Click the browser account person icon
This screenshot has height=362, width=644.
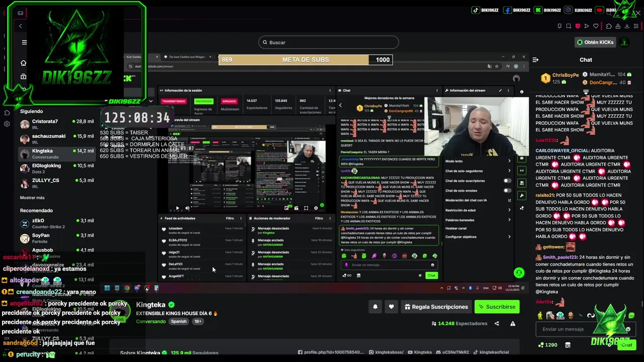(618, 26)
